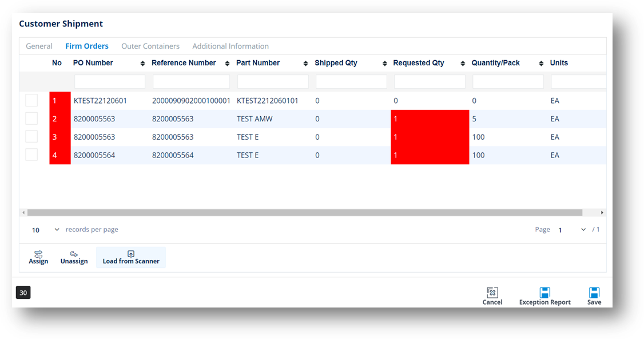Click the Load from Scanner button
This screenshot has height=339, width=644.
coord(131,258)
